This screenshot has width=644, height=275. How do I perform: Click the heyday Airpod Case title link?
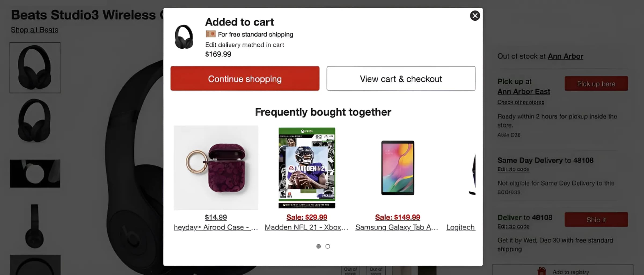(x=216, y=227)
